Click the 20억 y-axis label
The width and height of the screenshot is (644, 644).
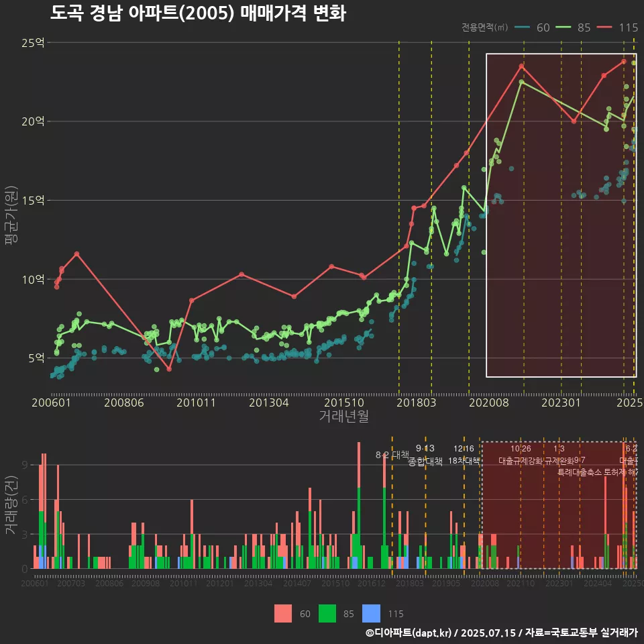33,121
